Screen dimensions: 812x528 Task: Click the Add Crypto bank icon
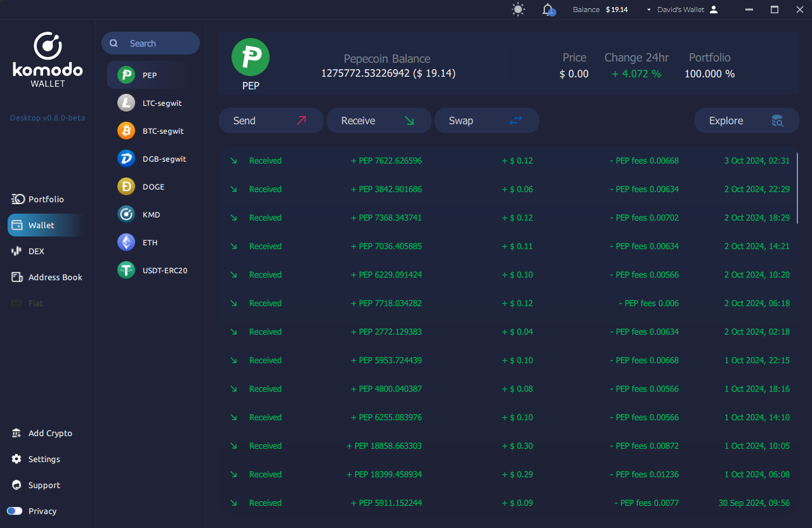point(17,433)
